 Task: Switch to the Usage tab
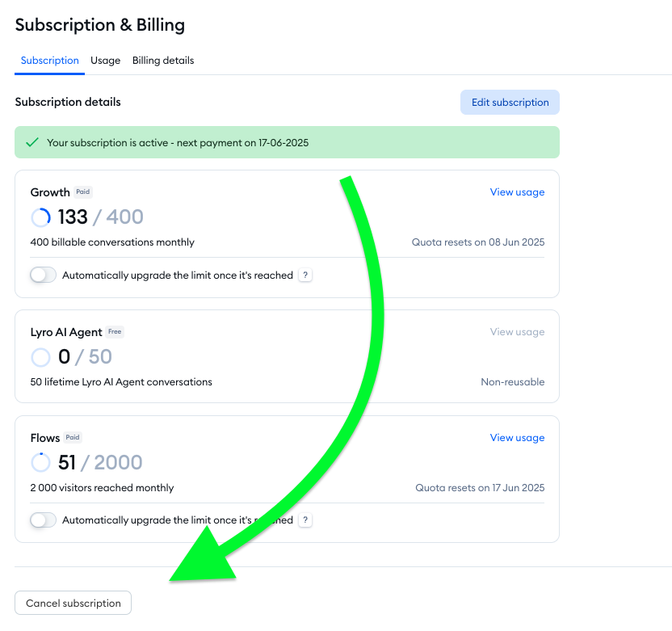[105, 60]
